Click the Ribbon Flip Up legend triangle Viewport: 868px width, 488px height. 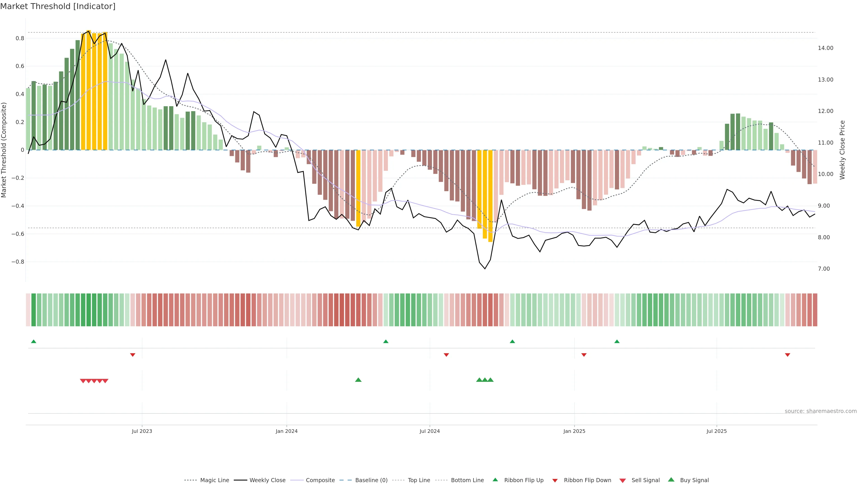[495, 480]
